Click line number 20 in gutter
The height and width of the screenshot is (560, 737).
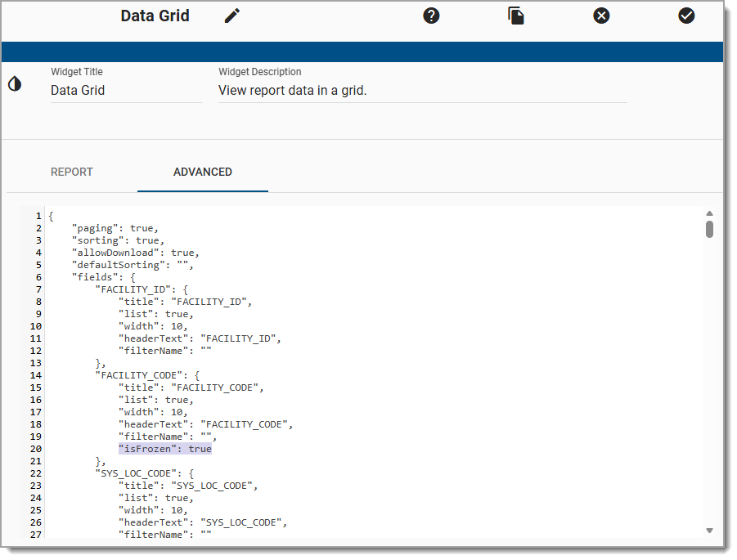point(36,449)
